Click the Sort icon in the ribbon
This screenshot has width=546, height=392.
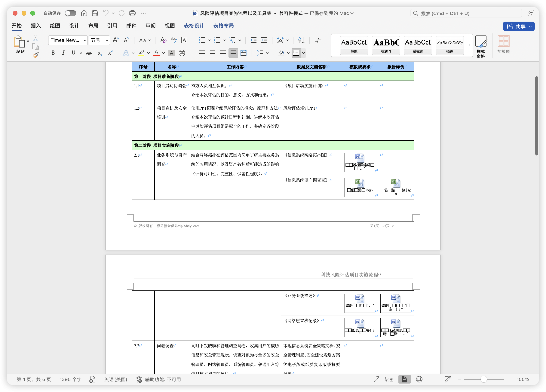(301, 40)
